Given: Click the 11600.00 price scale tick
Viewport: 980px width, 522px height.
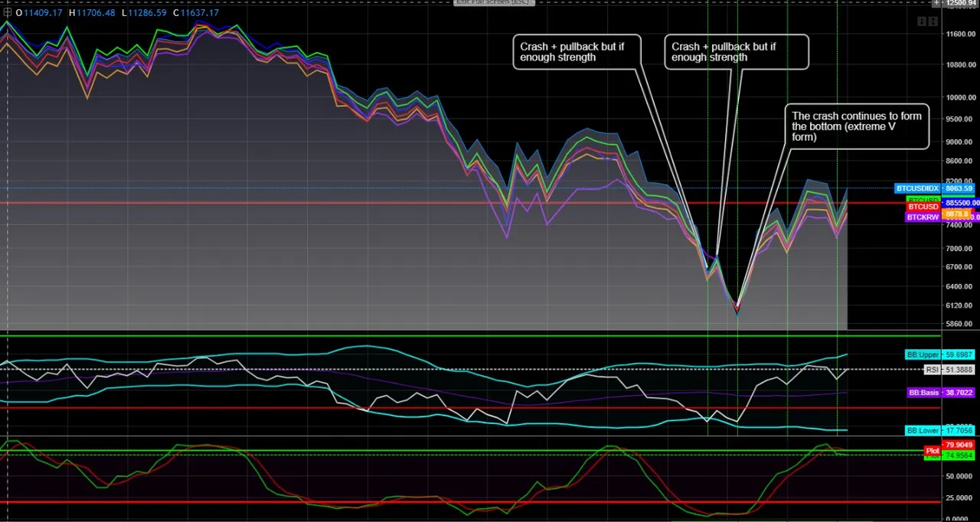Looking at the screenshot, I should [x=961, y=34].
